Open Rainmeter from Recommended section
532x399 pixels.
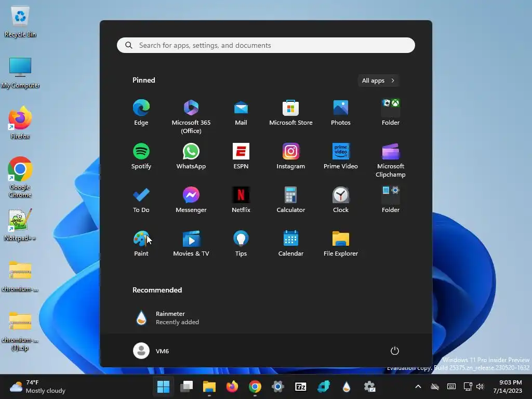pos(168,318)
